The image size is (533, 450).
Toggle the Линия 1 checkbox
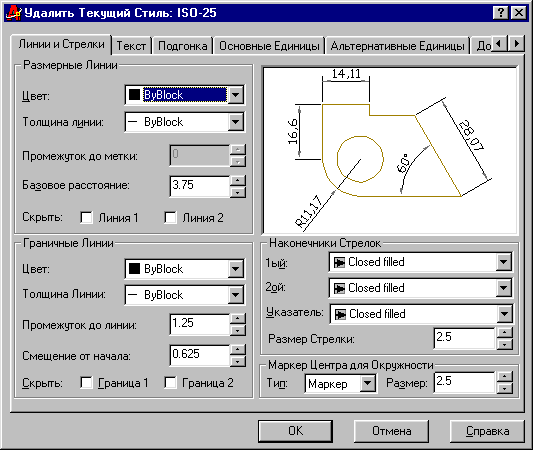click(x=86, y=218)
